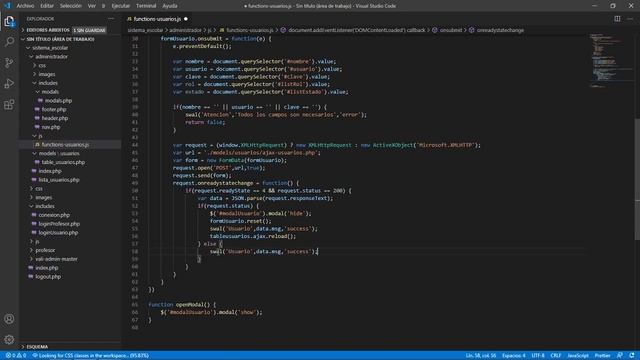Open the Explorer view in activity bar
This screenshot has height=360, width=640.
(9, 21)
